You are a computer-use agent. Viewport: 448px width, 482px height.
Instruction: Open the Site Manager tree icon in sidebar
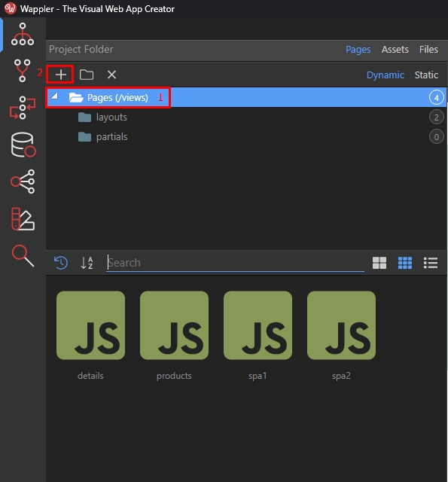(x=23, y=34)
